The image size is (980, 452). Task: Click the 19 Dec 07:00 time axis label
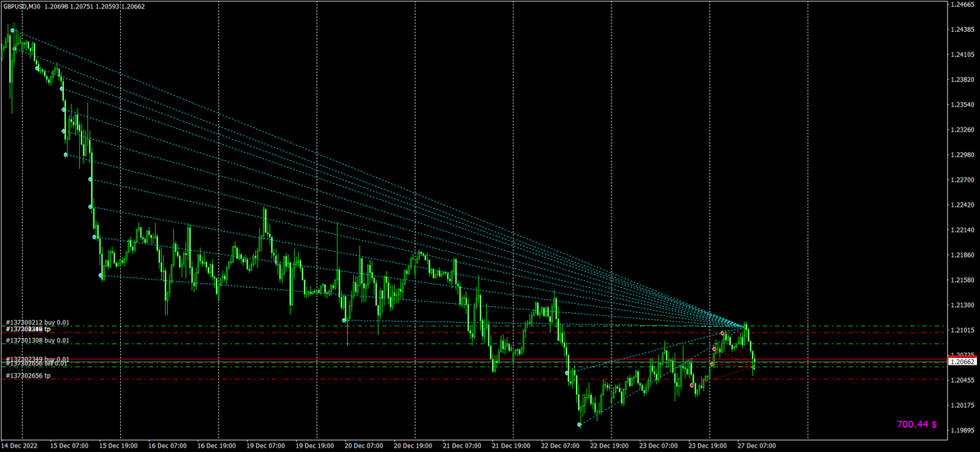(266, 446)
